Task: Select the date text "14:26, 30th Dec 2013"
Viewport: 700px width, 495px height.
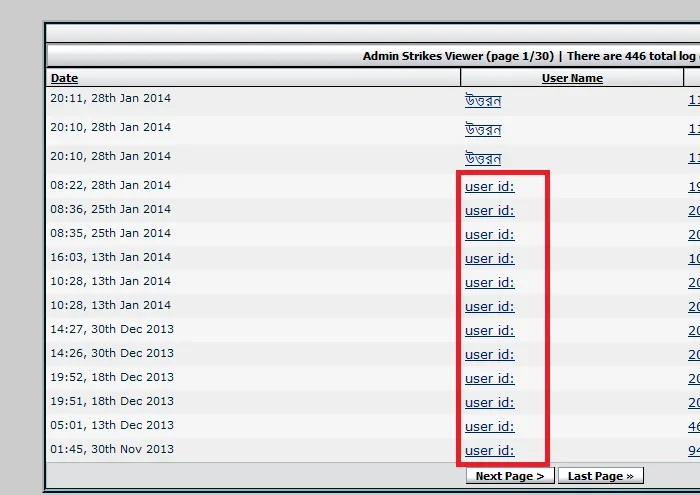Action: point(112,354)
